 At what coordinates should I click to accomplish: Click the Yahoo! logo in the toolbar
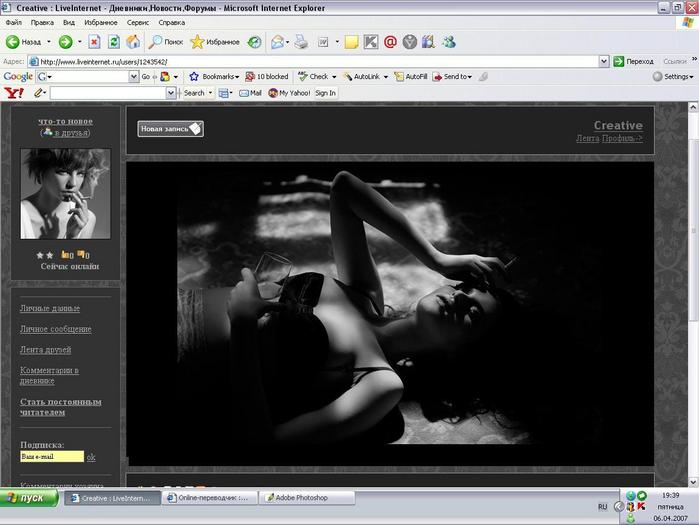tap(13, 93)
